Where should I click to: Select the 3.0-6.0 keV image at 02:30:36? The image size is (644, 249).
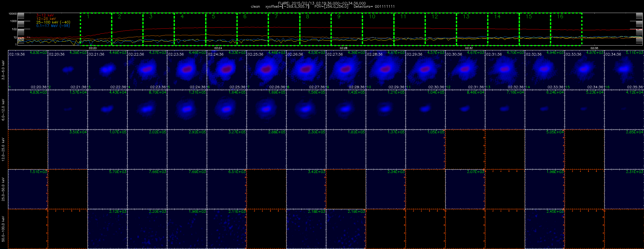coord(465,70)
